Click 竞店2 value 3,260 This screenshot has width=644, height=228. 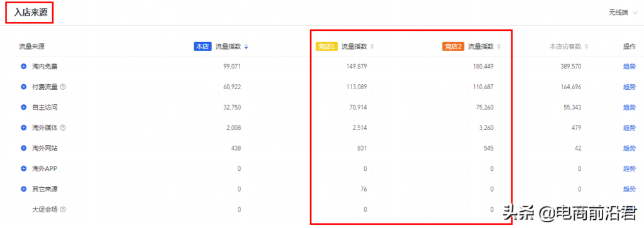486,128
